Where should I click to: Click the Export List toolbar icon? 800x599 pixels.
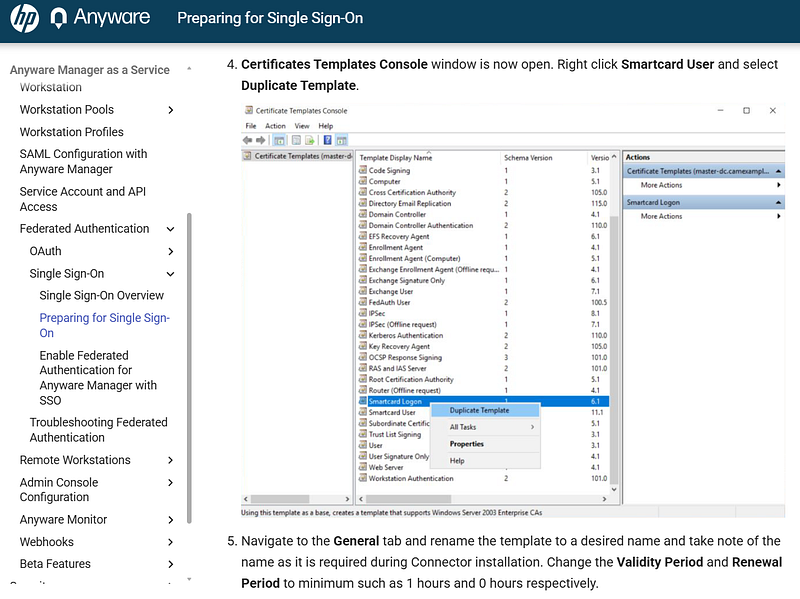point(309,140)
